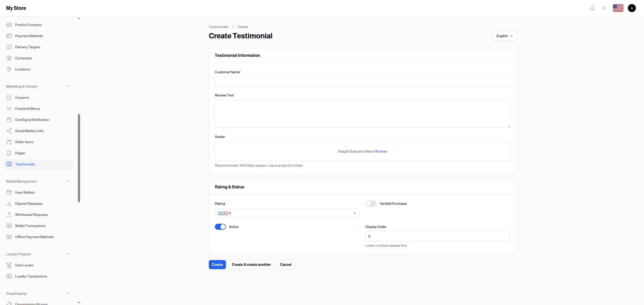Viewport: 644px width, 305px height.
Task: Click the notifications bell icon
Action: pyautogui.click(x=592, y=8)
